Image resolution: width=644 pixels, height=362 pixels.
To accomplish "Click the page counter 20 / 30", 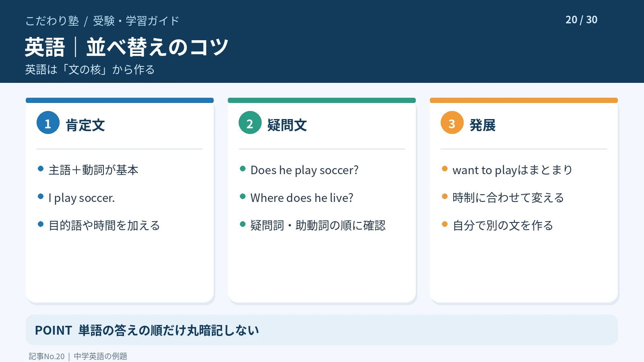I will coord(581,20).
